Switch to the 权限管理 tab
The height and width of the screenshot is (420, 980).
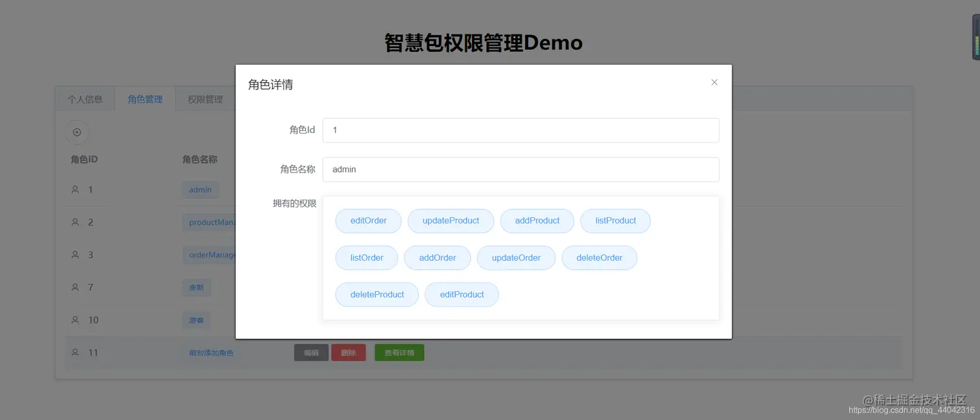[x=205, y=99]
